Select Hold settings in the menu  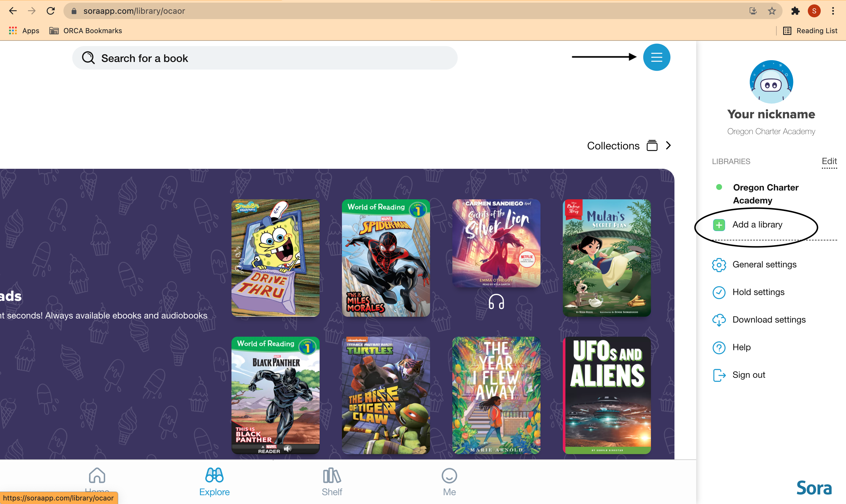758,292
